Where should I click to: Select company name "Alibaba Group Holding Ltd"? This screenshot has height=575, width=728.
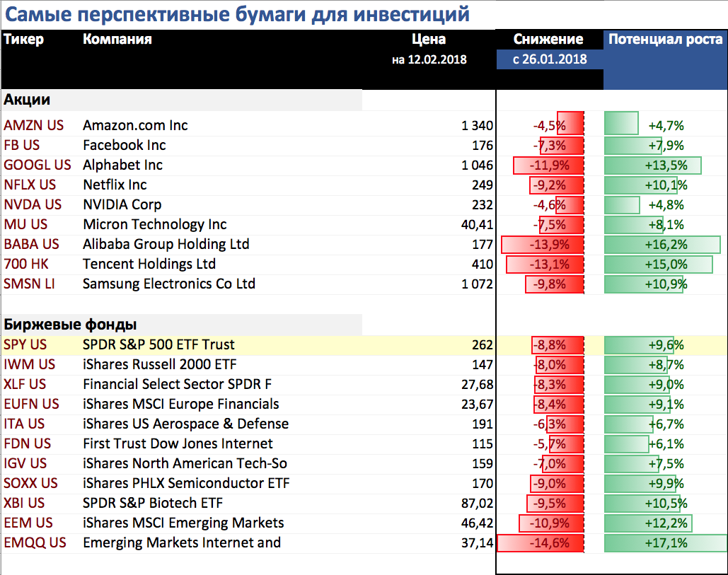pos(166,244)
